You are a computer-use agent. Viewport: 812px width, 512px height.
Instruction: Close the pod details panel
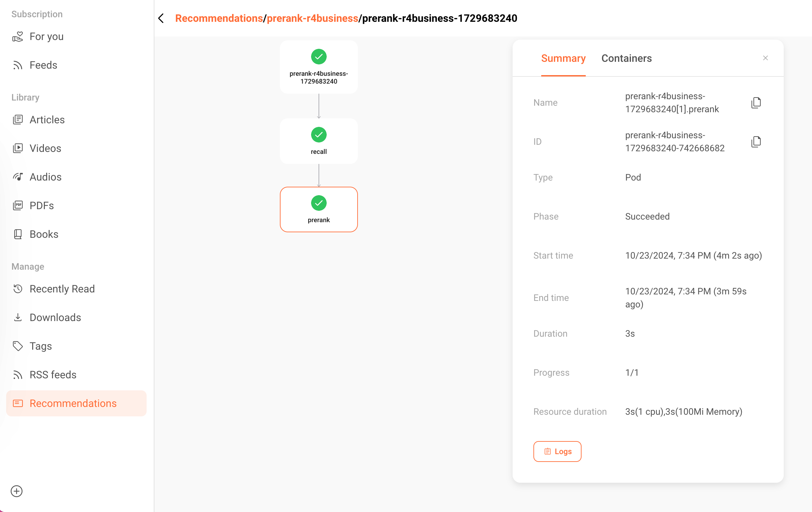pyautogui.click(x=765, y=58)
